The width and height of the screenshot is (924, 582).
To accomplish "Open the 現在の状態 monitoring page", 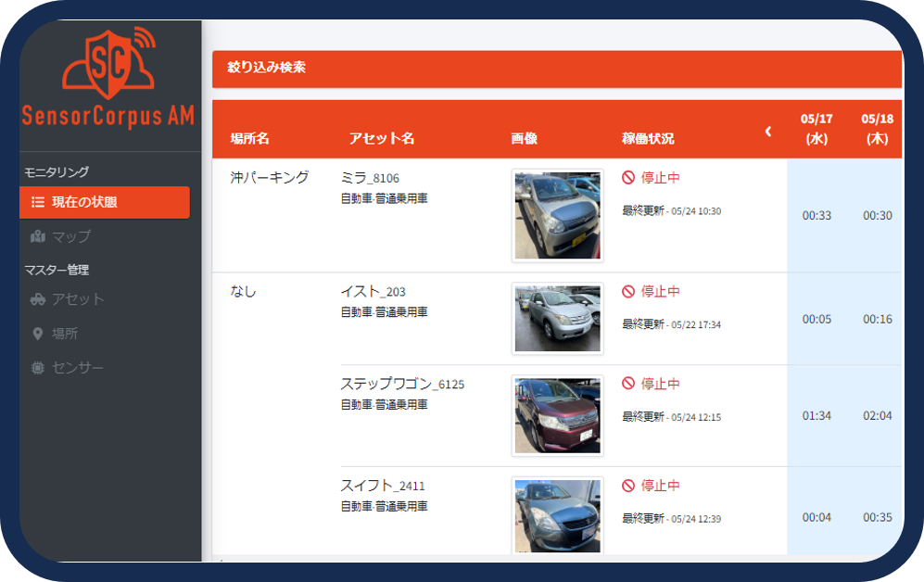I will point(105,202).
